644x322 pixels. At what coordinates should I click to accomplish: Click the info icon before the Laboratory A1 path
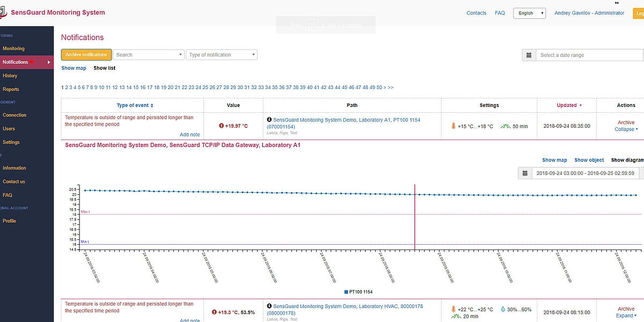[x=269, y=120]
